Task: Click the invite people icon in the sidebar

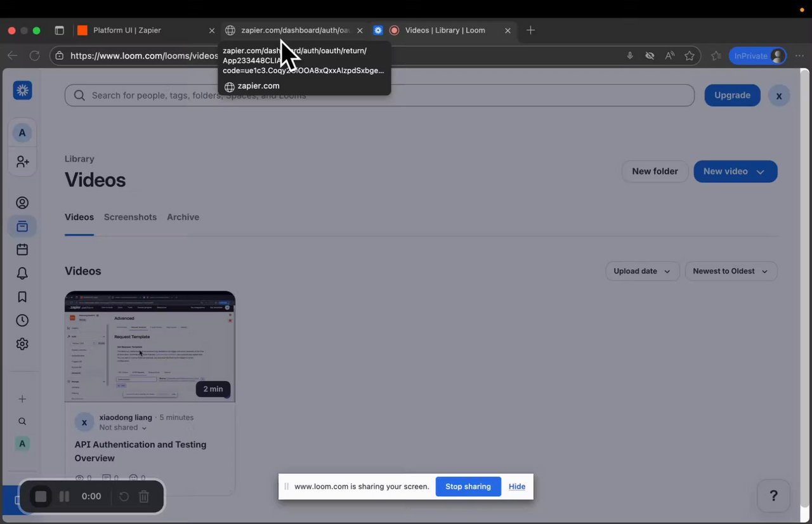Action: click(22, 162)
